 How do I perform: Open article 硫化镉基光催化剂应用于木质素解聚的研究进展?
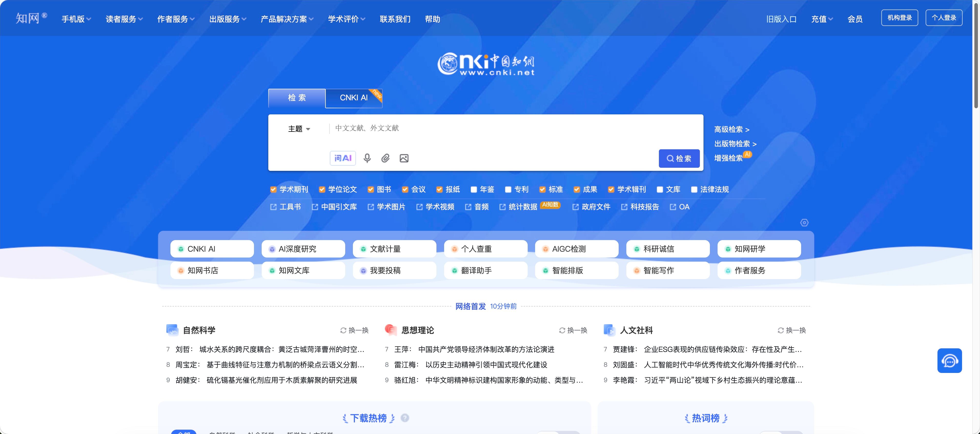click(282, 380)
